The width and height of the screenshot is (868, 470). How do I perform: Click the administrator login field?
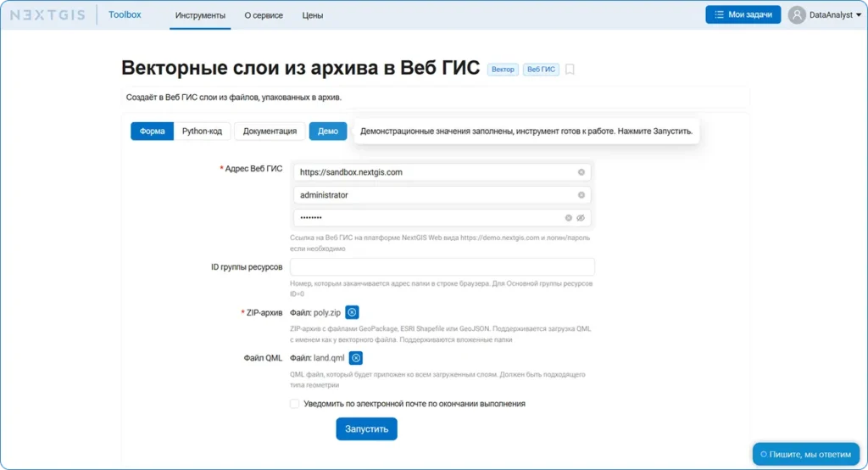[x=442, y=195]
